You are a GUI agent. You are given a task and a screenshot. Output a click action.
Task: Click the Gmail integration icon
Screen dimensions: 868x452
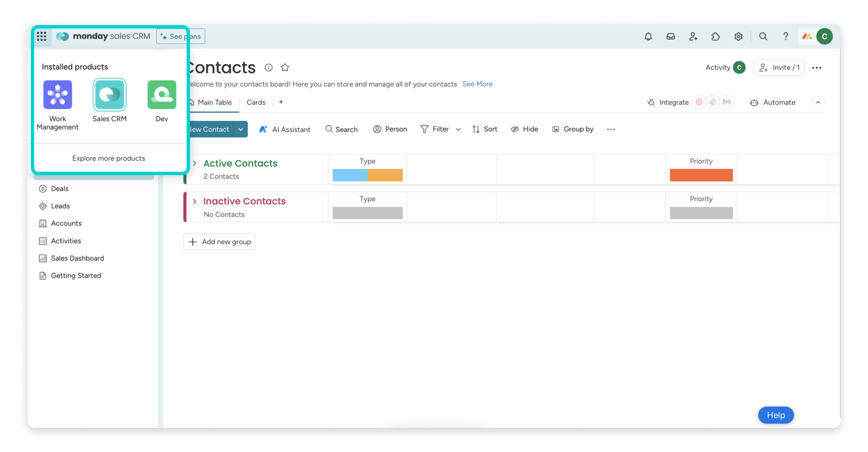point(727,102)
